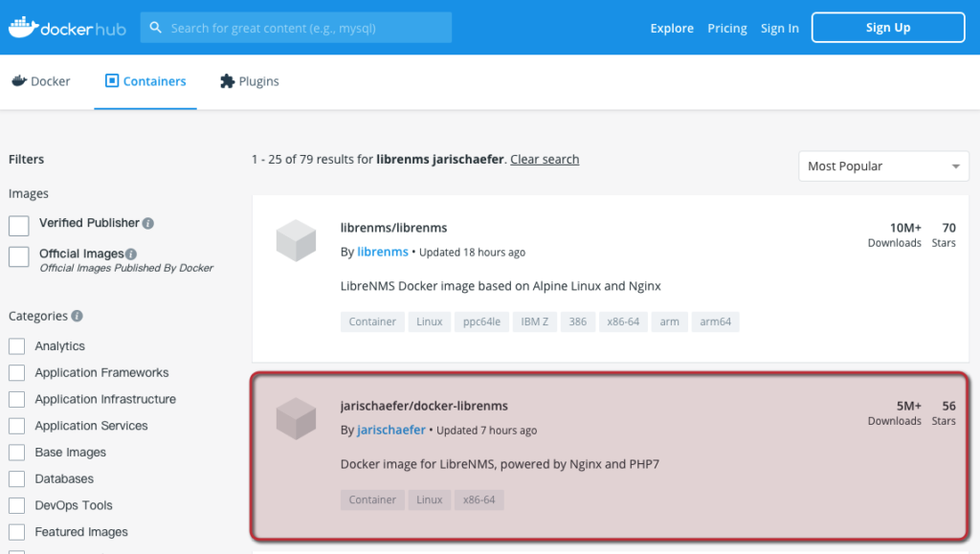Click the 70 Stars count

pos(944,234)
